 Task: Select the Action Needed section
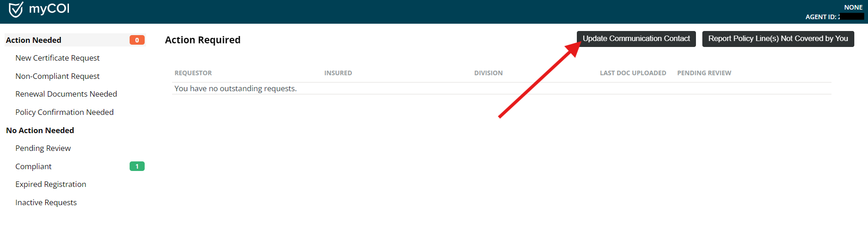tap(34, 40)
